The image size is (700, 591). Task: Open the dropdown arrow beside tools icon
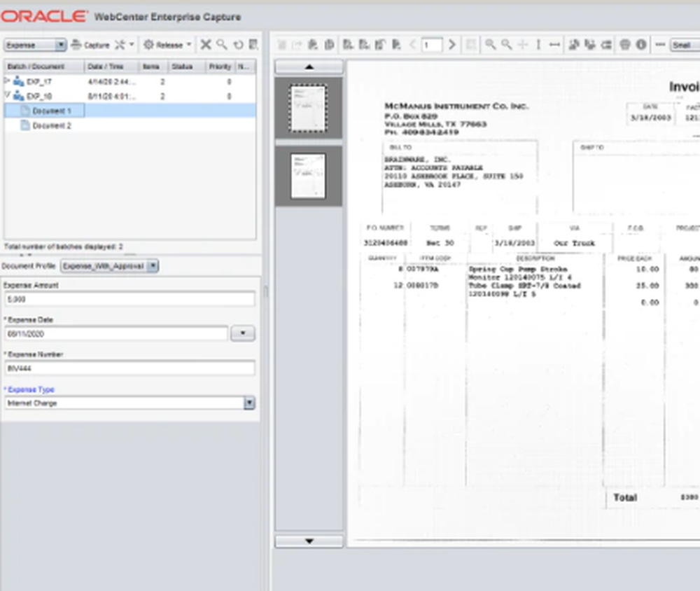pyautogui.click(x=132, y=44)
